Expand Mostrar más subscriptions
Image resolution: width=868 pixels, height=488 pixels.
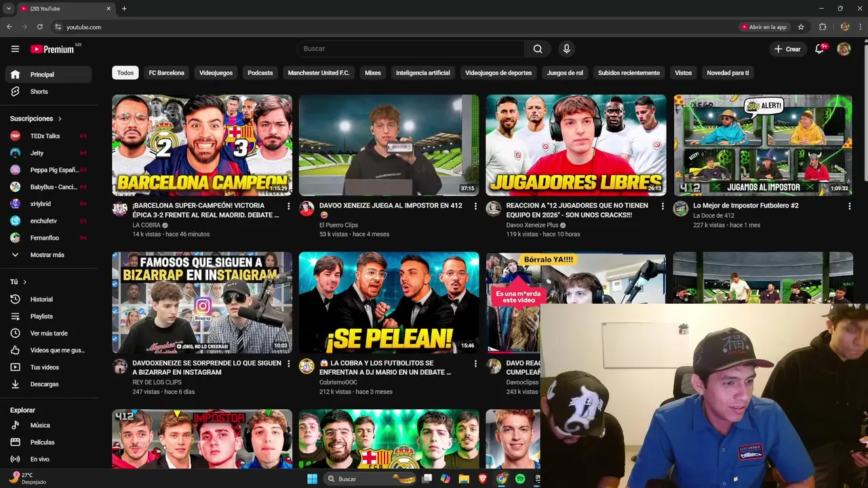(x=47, y=255)
